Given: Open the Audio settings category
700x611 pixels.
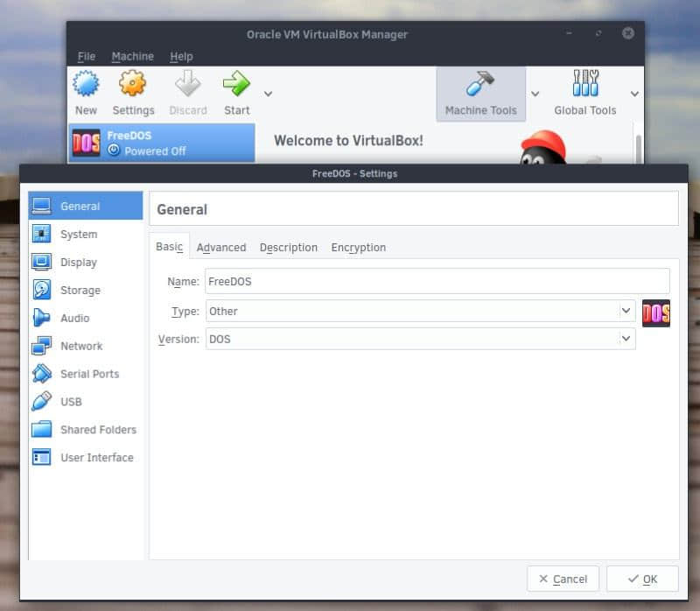Looking at the screenshot, I should (x=86, y=318).
